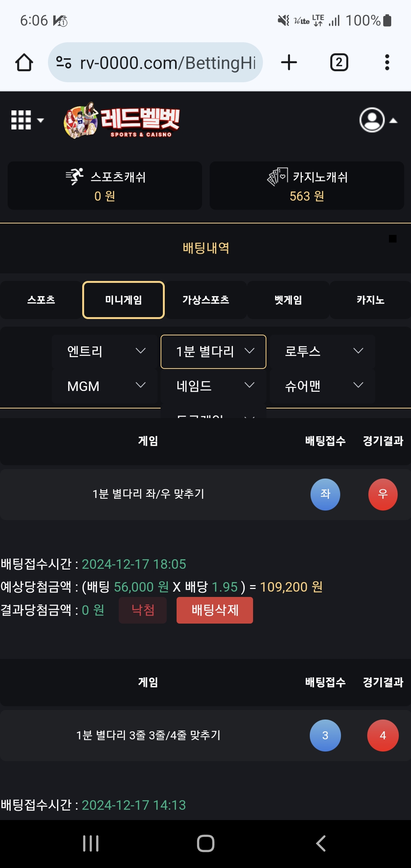Open the browser three-dot menu
Screen dimensions: 411x868
tap(387, 62)
